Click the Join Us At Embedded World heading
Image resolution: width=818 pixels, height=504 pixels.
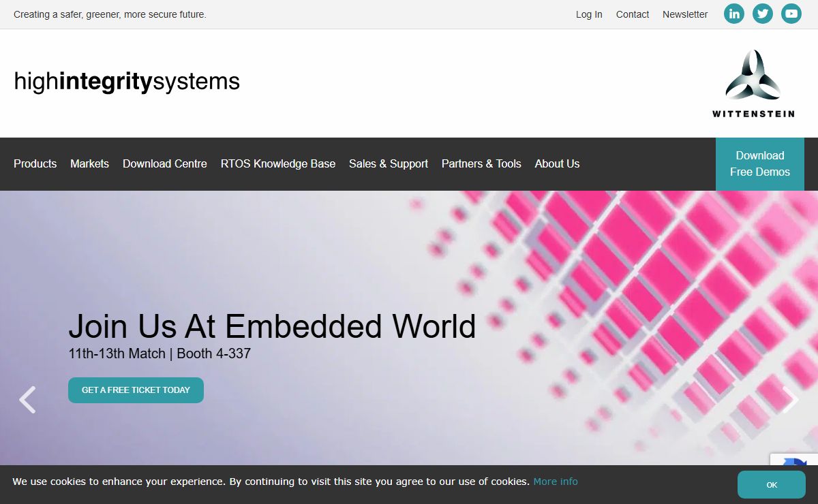point(272,326)
